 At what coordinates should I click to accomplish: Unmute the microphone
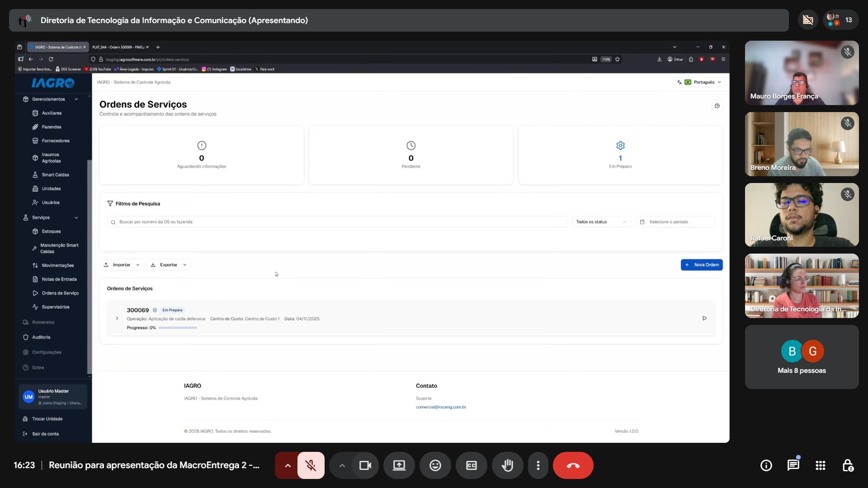pyautogui.click(x=311, y=465)
